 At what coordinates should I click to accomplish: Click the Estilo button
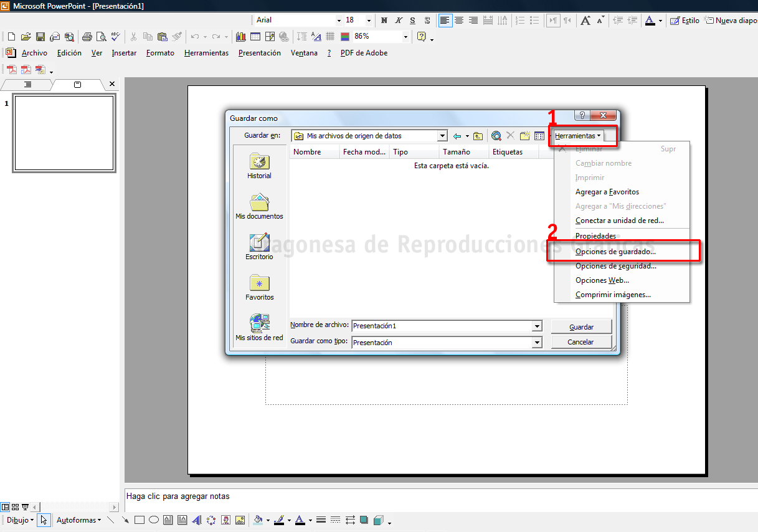click(685, 21)
